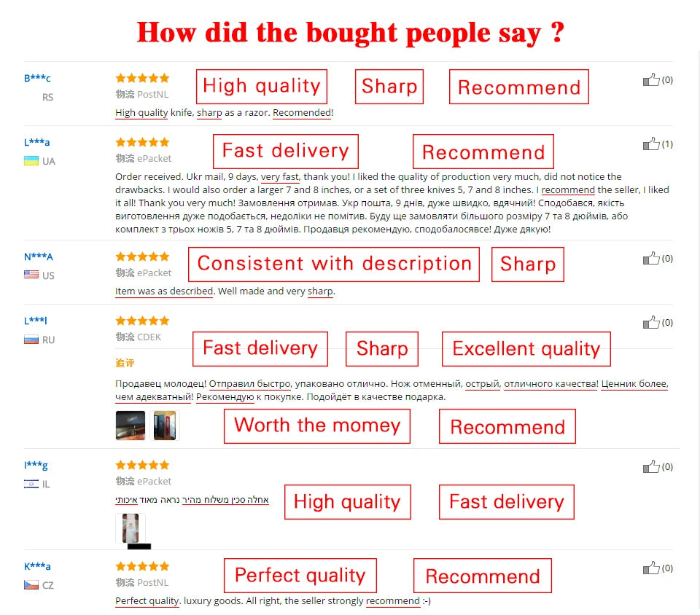700x615 pixels.
Task: Like L***a's review with the thumbs-up
Action: pos(650,144)
